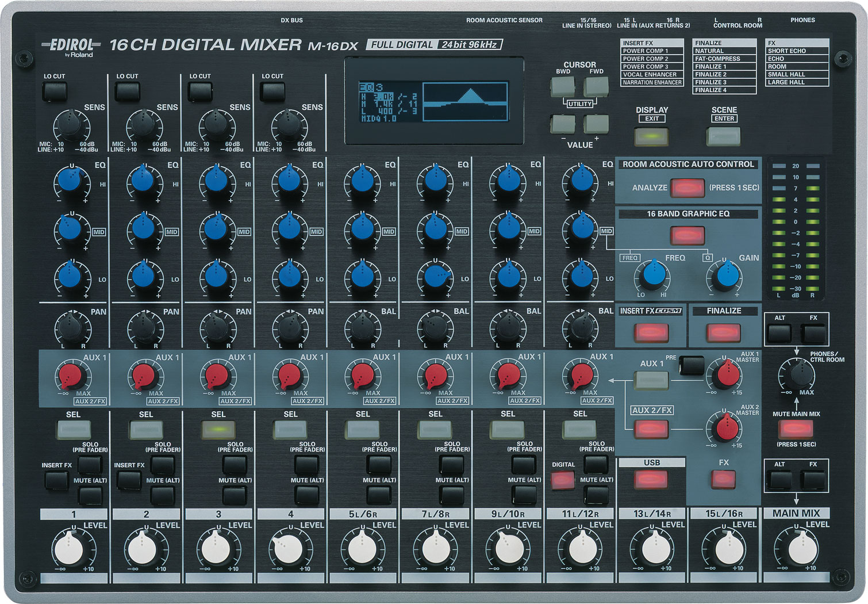Mute the main mix with MUTE MAIN MIX
Viewport: 868px width, 604px height.
pyautogui.click(x=796, y=429)
